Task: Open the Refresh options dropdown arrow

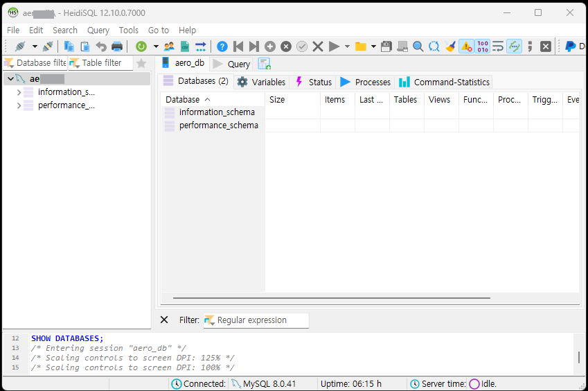Action: (x=156, y=46)
